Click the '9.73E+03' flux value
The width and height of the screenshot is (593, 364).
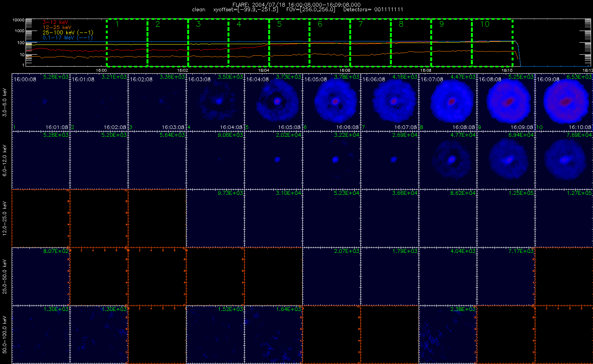[231, 193]
